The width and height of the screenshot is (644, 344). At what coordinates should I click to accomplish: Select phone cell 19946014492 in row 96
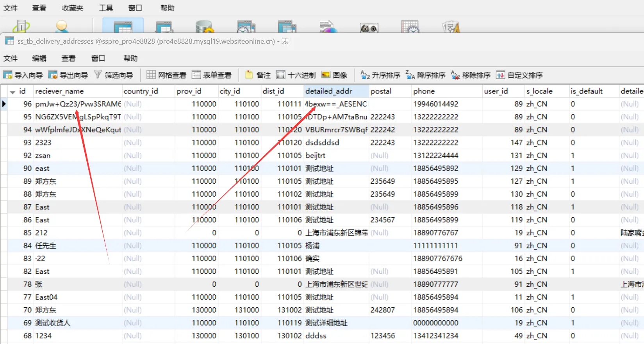pyautogui.click(x=435, y=104)
